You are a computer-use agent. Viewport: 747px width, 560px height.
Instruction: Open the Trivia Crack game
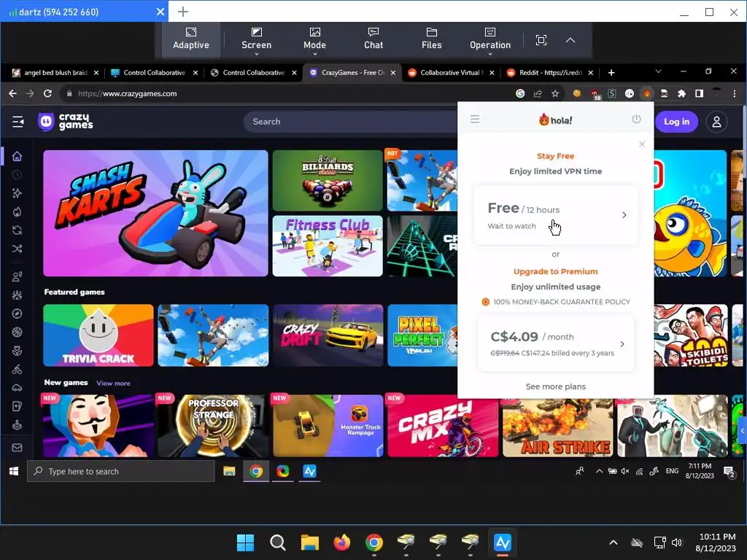(x=98, y=335)
